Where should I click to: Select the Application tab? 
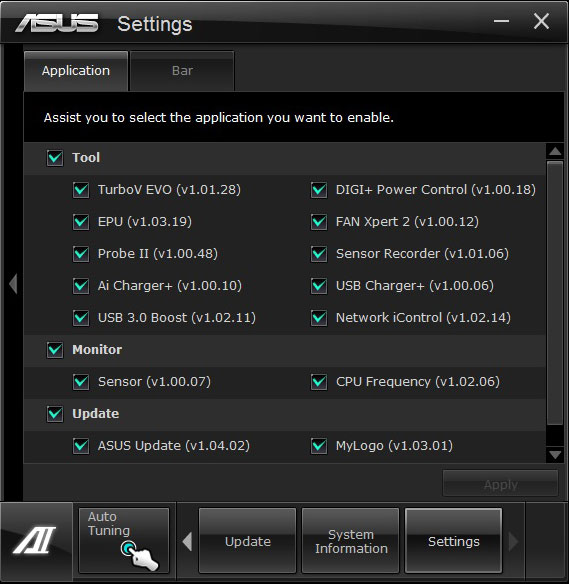[x=76, y=71]
